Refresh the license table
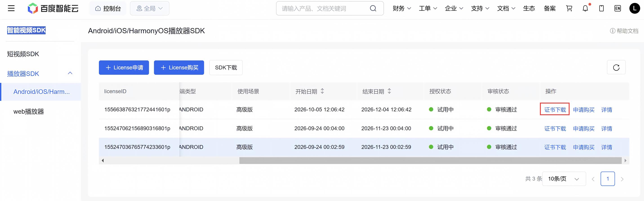644x201 pixels. (616, 67)
